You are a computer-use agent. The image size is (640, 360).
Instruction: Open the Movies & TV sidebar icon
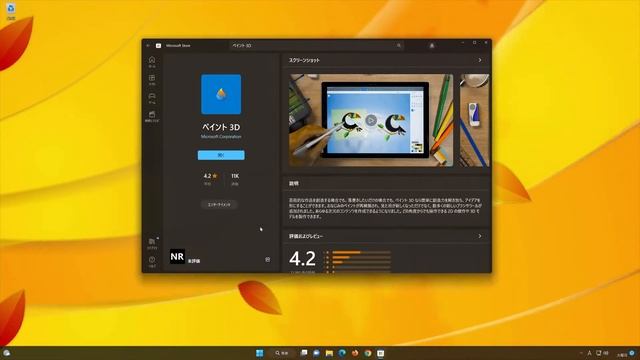click(x=152, y=116)
